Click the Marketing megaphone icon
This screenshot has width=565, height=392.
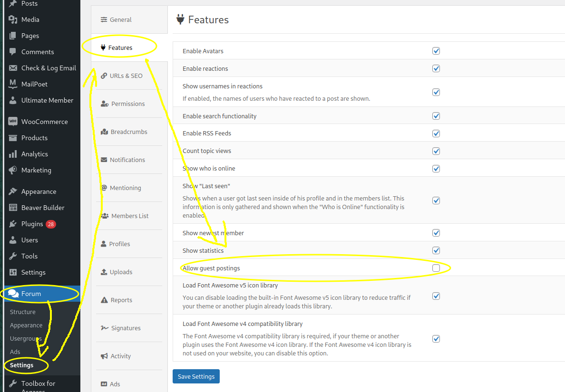[13, 170]
